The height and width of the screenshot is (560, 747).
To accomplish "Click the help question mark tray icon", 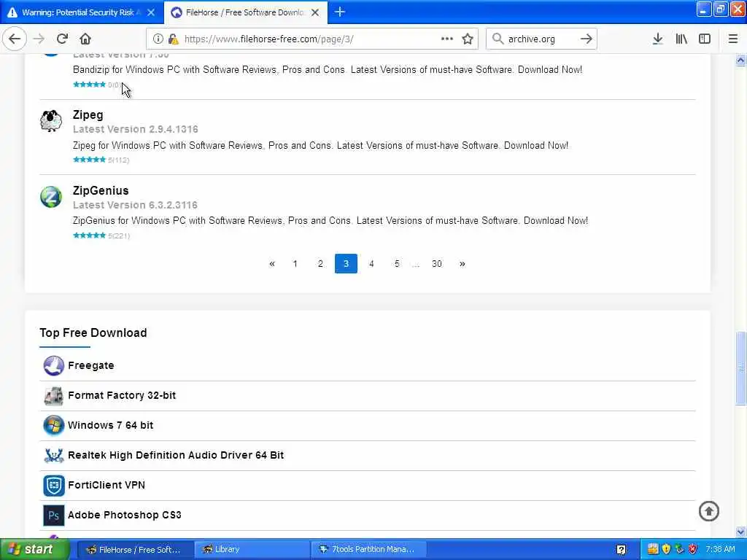I will 622,550.
